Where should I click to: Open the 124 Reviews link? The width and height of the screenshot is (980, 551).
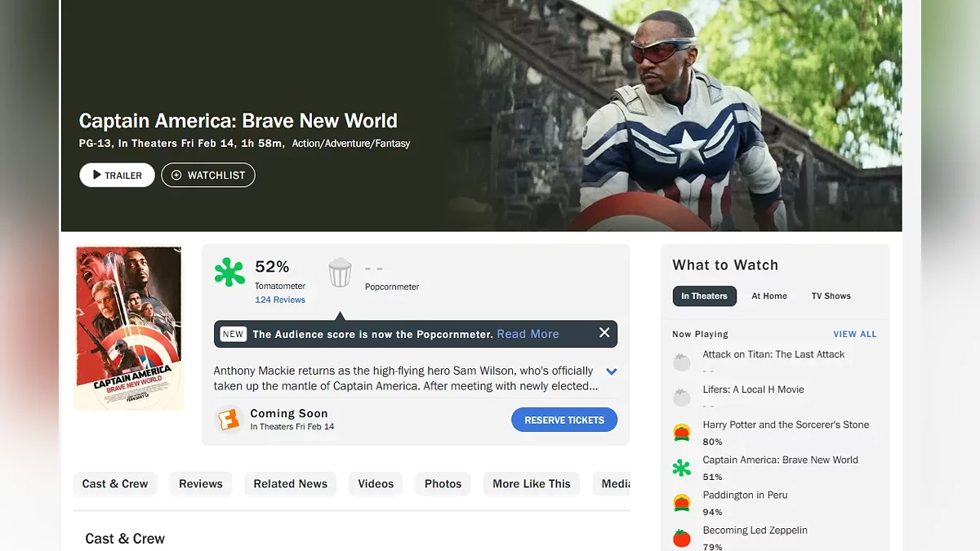280,300
